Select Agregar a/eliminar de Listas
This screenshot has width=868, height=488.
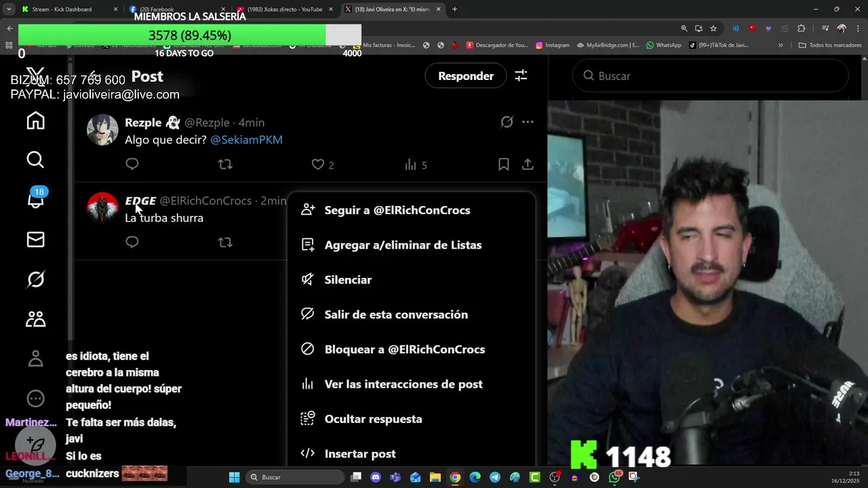411,245
